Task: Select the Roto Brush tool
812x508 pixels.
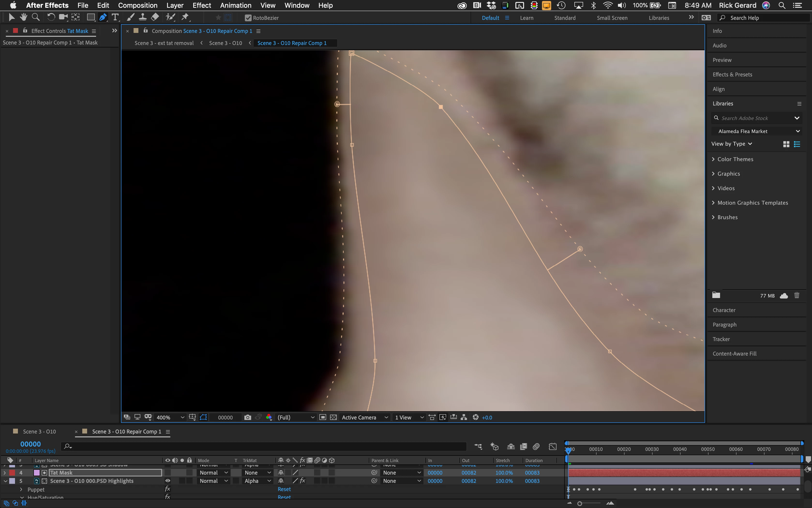Action: [x=171, y=17]
